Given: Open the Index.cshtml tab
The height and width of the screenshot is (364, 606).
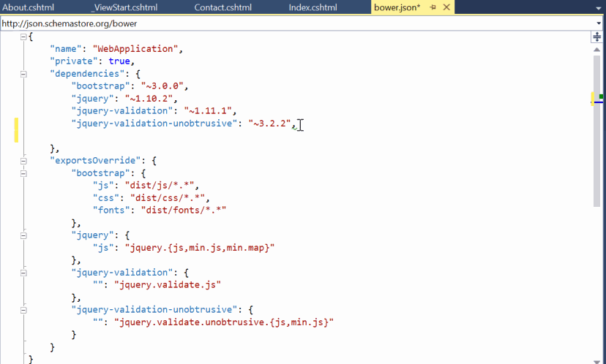Looking at the screenshot, I should coord(313,7).
